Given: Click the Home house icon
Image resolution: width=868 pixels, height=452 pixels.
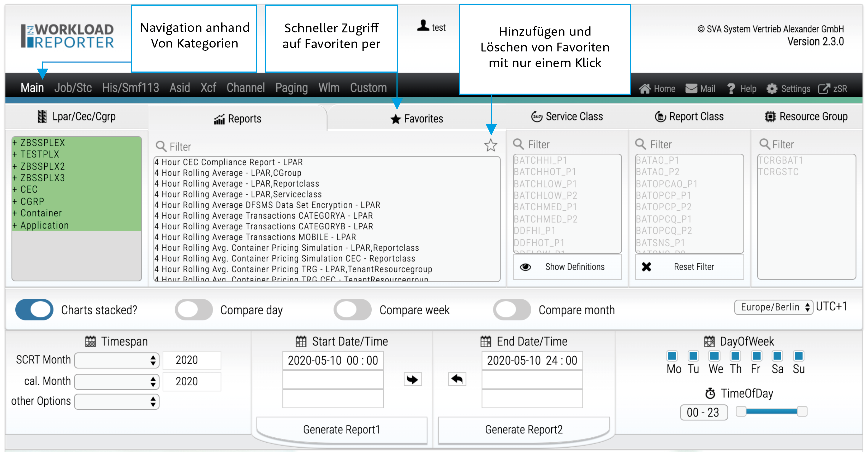Looking at the screenshot, I should tap(644, 89).
